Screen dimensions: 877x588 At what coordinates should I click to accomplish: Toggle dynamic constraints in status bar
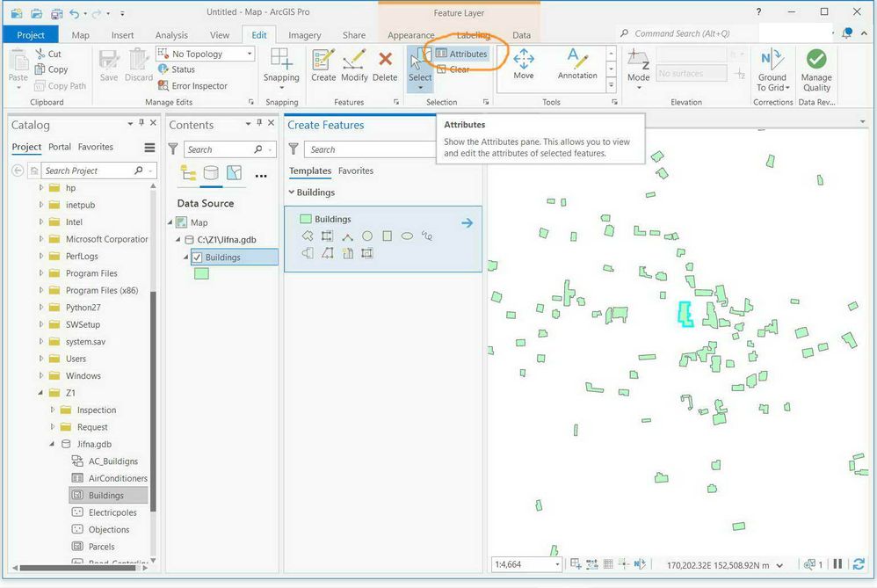[591, 564]
